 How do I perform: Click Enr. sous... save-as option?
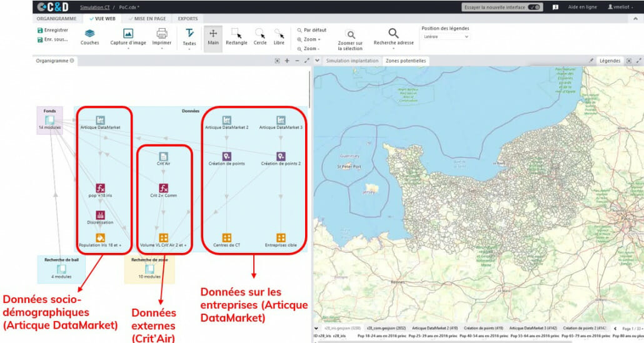click(52, 39)
